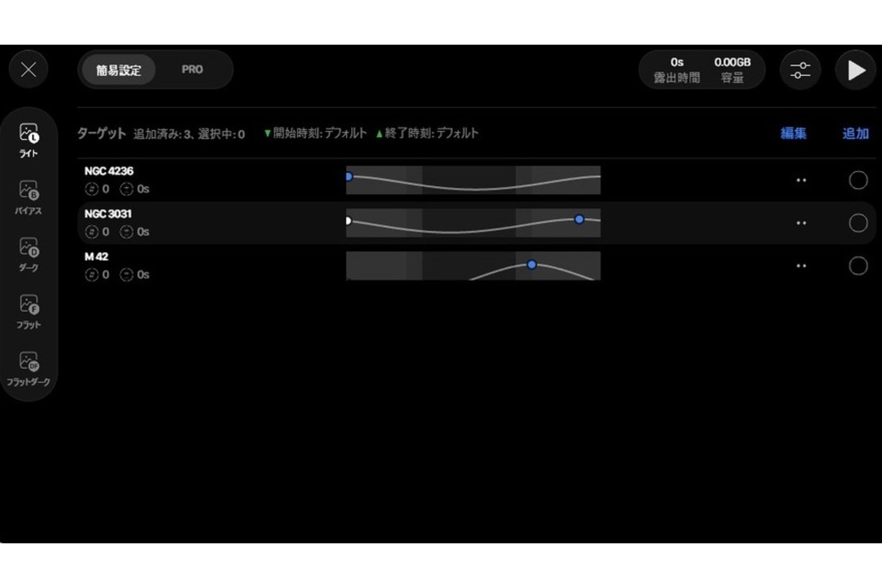Select the ダーク frame type icon
Viewport: 882px width, 588px height.
point(28,255)
